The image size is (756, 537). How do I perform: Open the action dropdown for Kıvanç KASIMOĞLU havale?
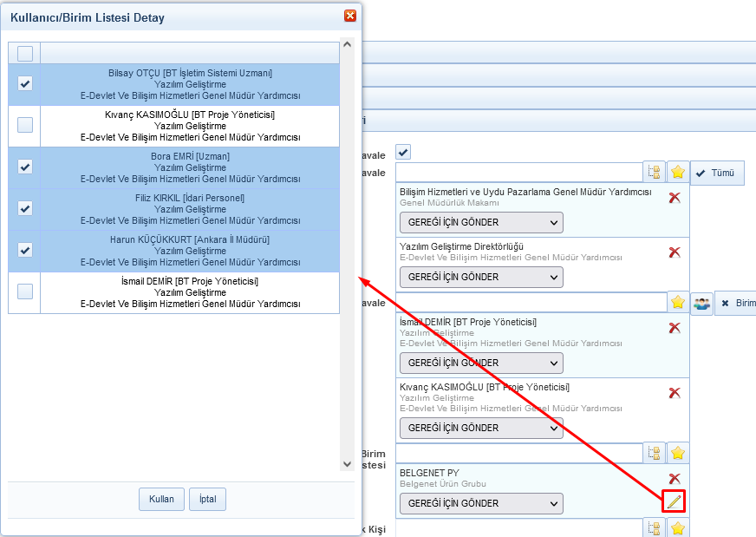click(x=481, y=428)
